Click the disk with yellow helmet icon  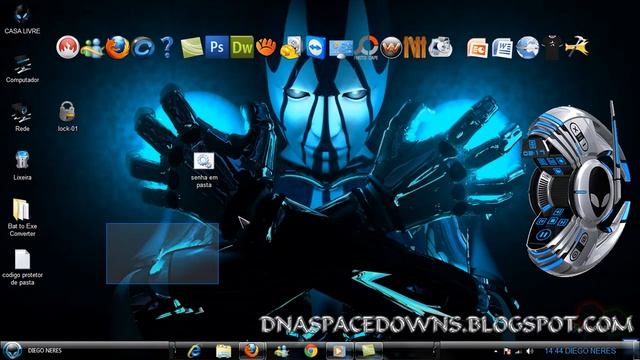point(291,48)
